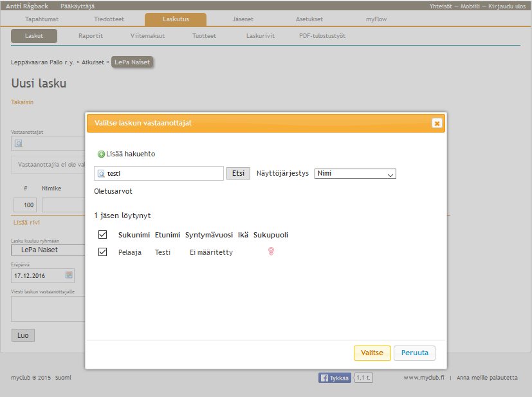
Task: Toggle the select-all checkbox in the header row
Action: pyautogui.click(x=102, y=234)
